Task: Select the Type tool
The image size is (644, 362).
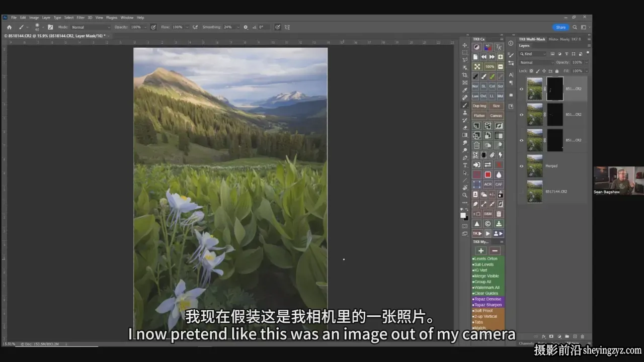Action: point(465,165)
